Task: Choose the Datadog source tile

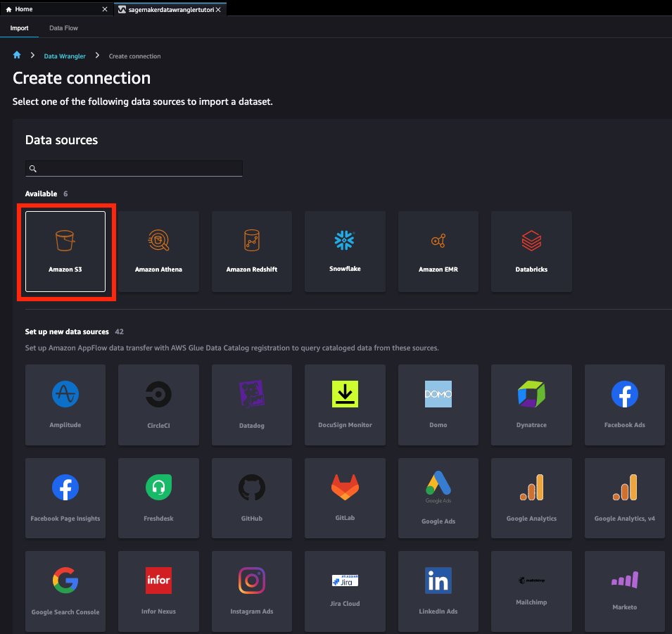Action: (x=252, y=405)
